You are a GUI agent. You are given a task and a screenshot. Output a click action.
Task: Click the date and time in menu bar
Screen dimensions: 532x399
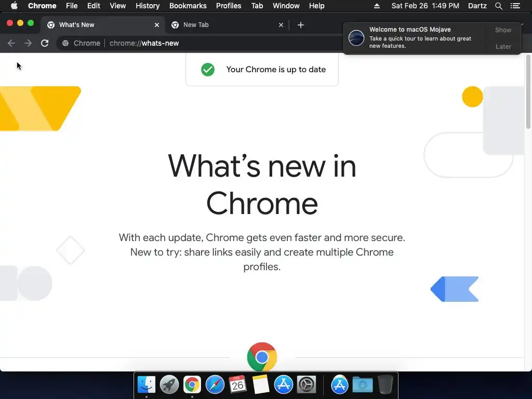click(x=425, y=6)
